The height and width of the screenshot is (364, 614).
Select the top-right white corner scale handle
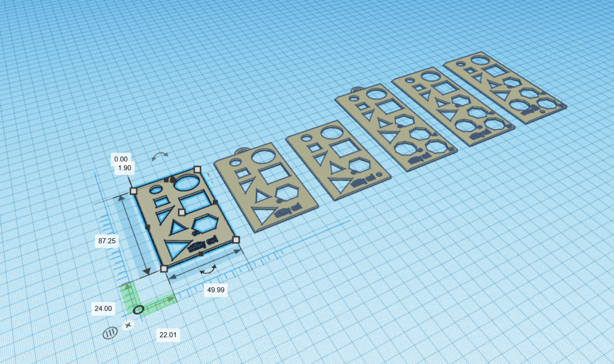click(197, 169)
